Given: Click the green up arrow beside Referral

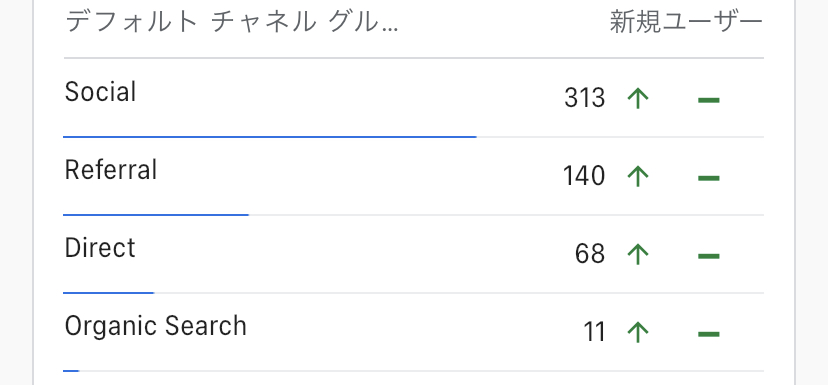Looking at the screenshot, I should click(638, 176).
